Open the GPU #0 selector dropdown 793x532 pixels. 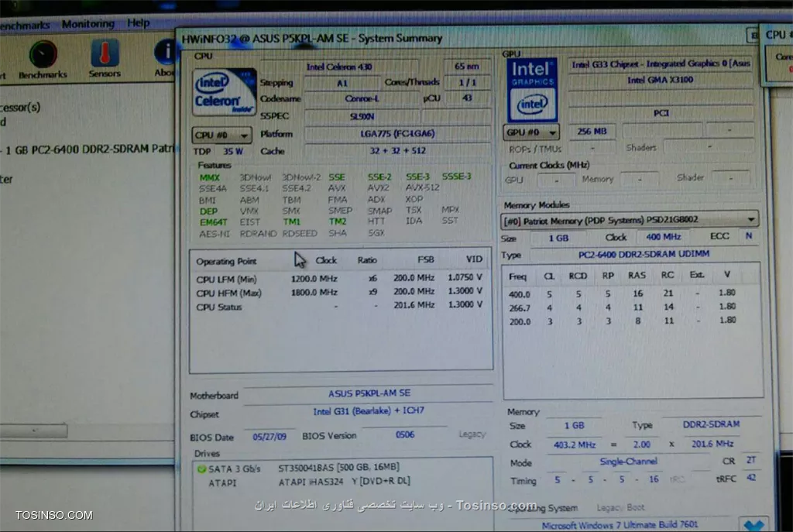(x=531, y=132)
